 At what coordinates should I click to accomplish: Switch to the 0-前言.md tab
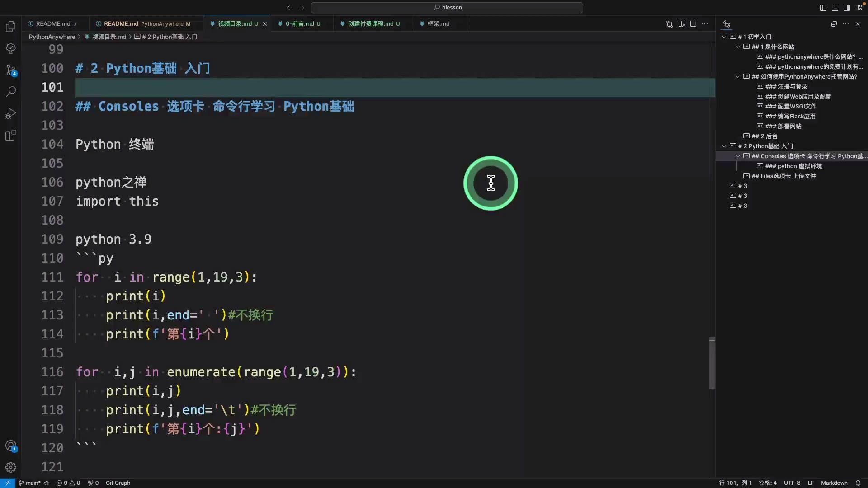(300, 23)
